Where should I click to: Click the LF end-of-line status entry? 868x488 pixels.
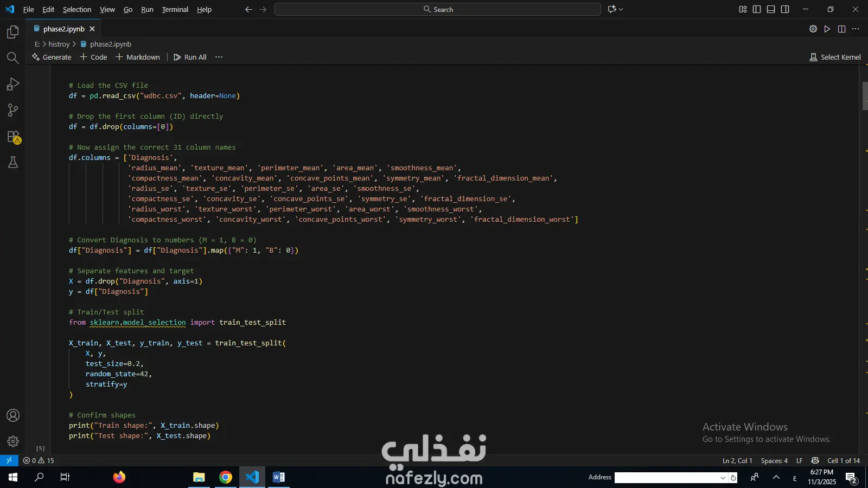800,460
